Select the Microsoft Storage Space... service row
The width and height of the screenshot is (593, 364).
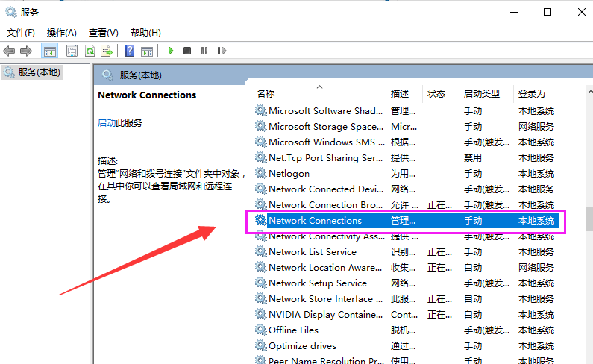(x=407, y=126)
